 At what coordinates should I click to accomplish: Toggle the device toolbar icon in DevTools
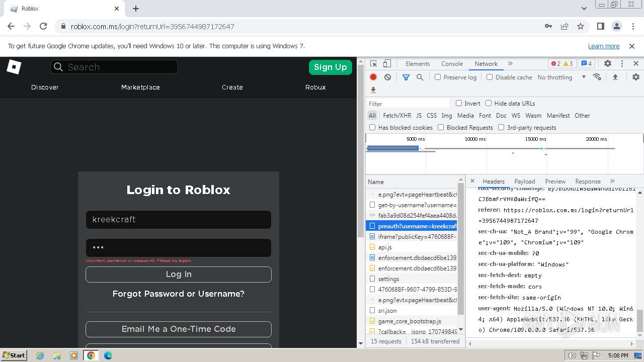tap(387, 64)
